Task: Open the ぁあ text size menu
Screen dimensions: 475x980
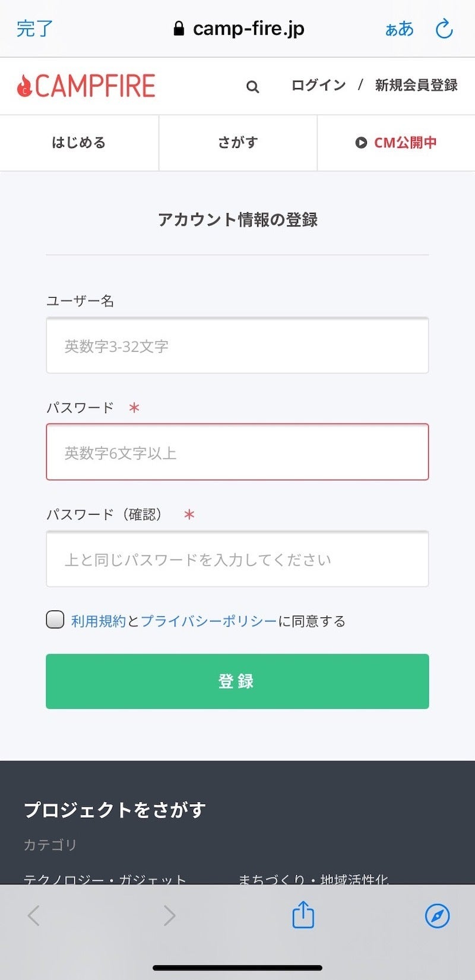Action: click(x=399, y=29)
